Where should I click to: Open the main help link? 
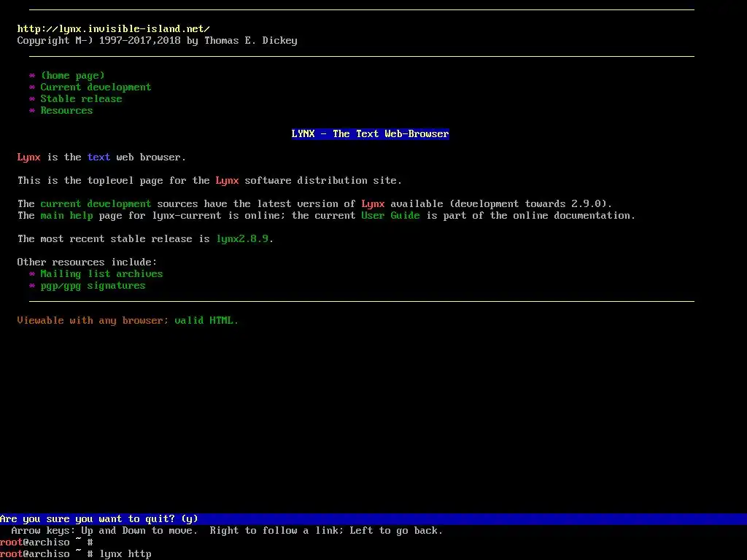pos(66,215)
